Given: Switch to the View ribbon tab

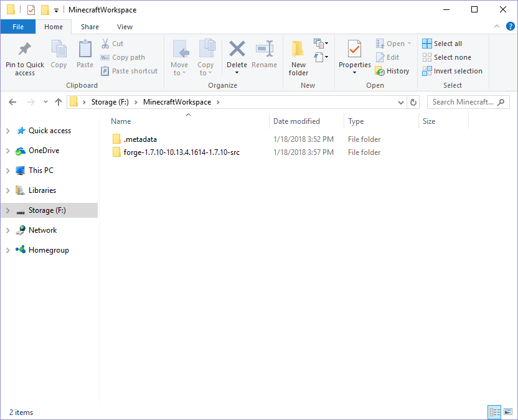Looking at the screenshot, I should click(x=125, y=27).
